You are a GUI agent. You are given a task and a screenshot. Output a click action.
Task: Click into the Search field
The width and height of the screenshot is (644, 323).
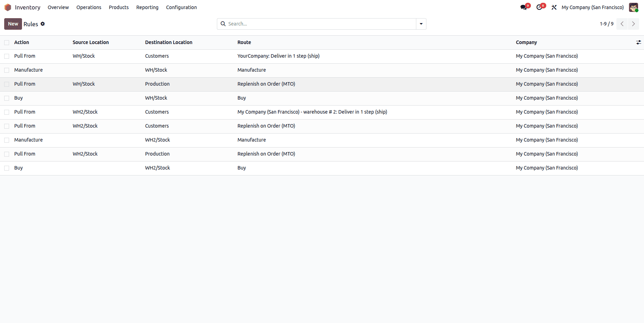click(x=321, y=24)
